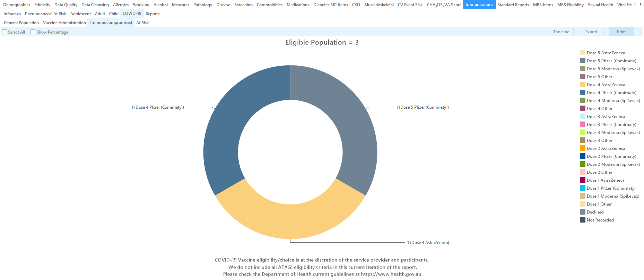Image resolution: width=644 pixels, height=280 pixels.
Task: Select the Child immunisation sub-tab
Action: point(114,14)
